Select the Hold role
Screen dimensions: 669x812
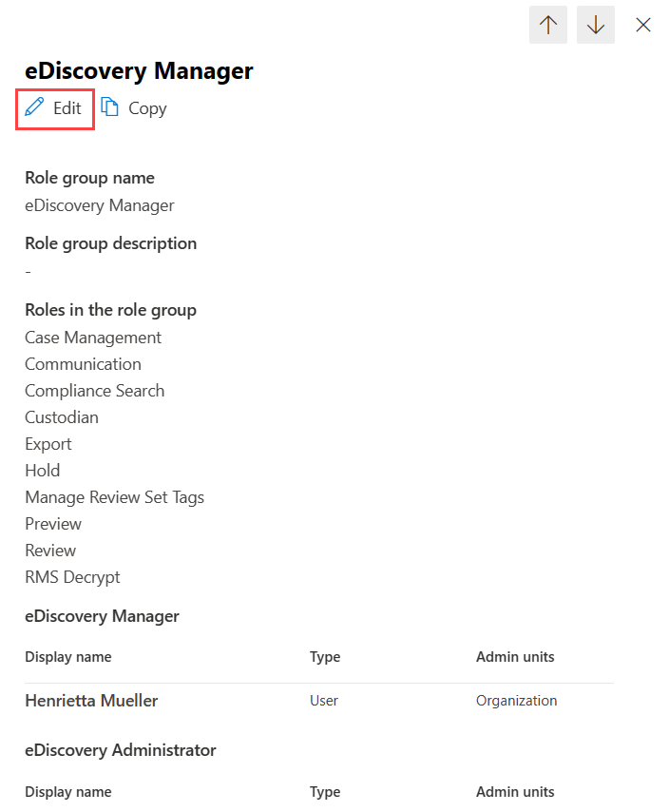pos(43,471)
